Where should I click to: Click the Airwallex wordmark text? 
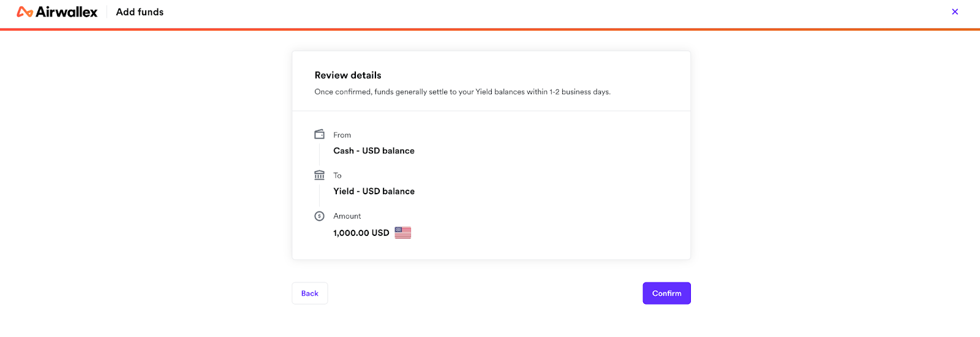[66, 12]
